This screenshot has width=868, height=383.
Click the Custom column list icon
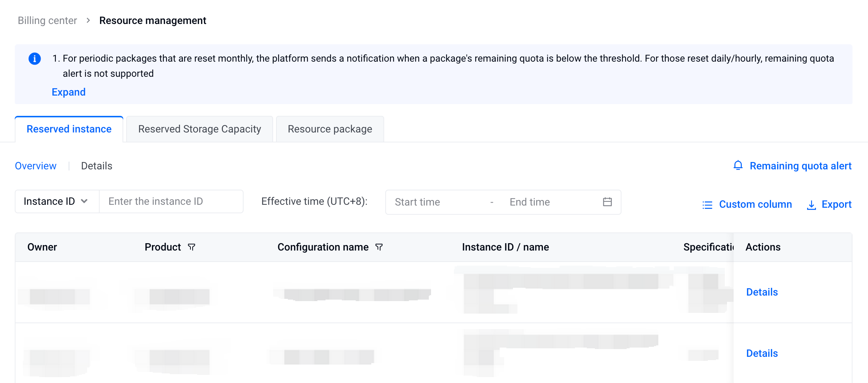click(x=707, y=205)
